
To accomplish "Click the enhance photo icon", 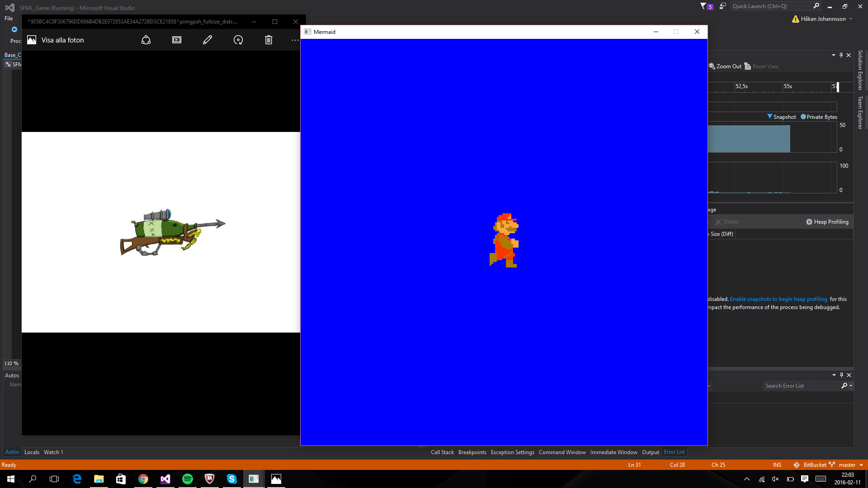I will point(238,40).
